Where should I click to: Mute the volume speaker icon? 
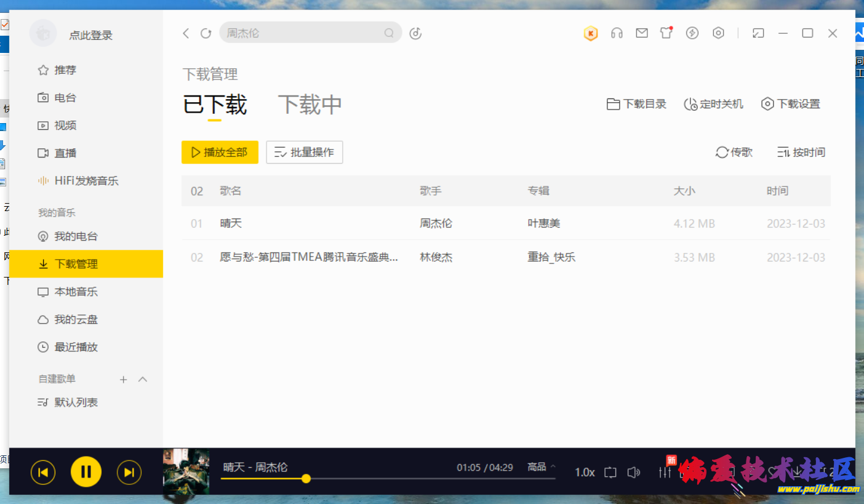pyautogui.click(x=633, y=472)
